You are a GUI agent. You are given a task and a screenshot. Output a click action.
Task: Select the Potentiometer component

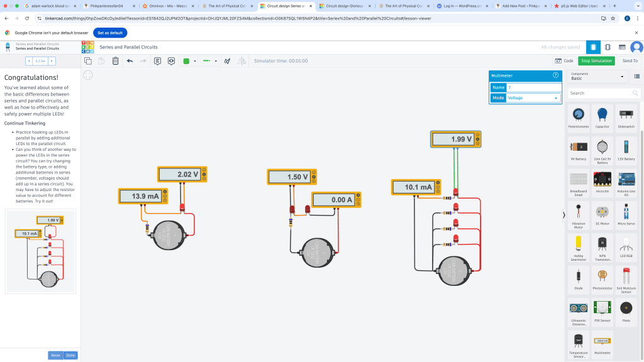pos(578,117)
